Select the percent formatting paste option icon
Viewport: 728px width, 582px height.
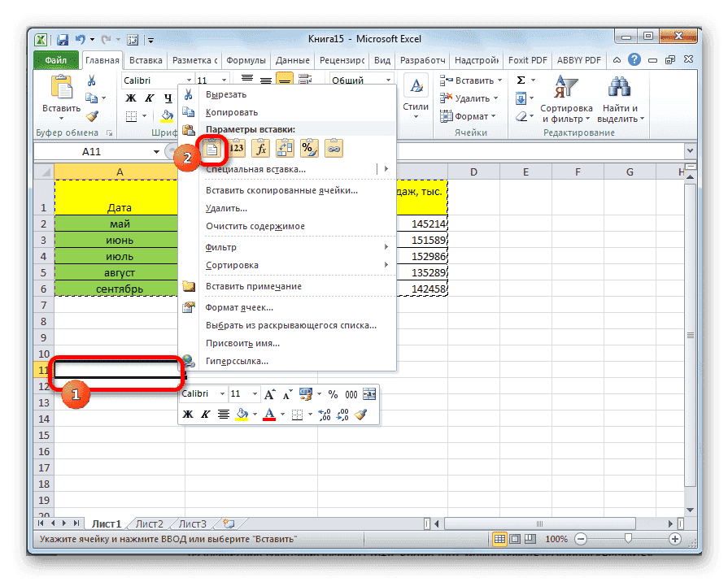coord(311,148)
